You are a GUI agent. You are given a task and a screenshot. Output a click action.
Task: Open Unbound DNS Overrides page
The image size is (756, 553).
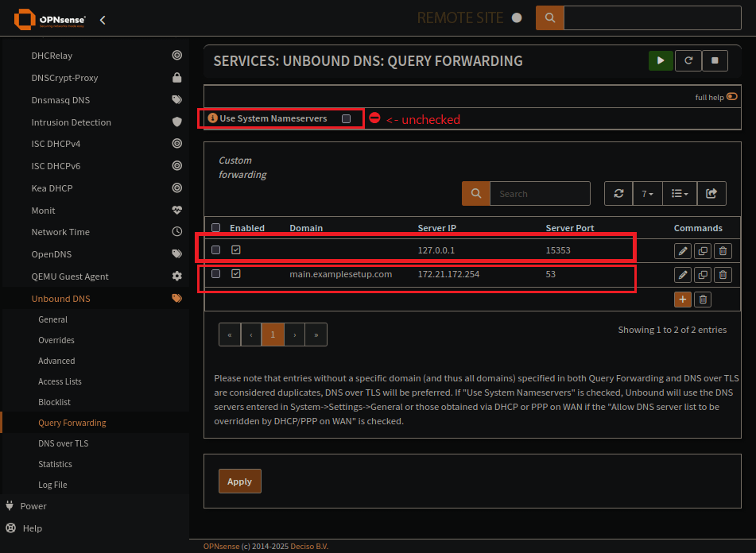coord(56,340)
